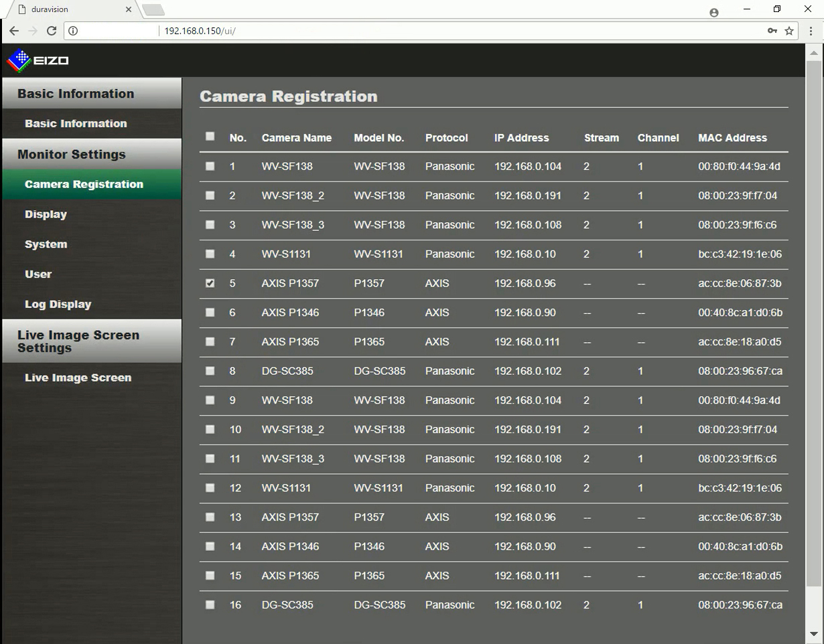This screenshot has height=644, width=824.
Task: Click the Camera Registration page heading
Action: [289, 96]
